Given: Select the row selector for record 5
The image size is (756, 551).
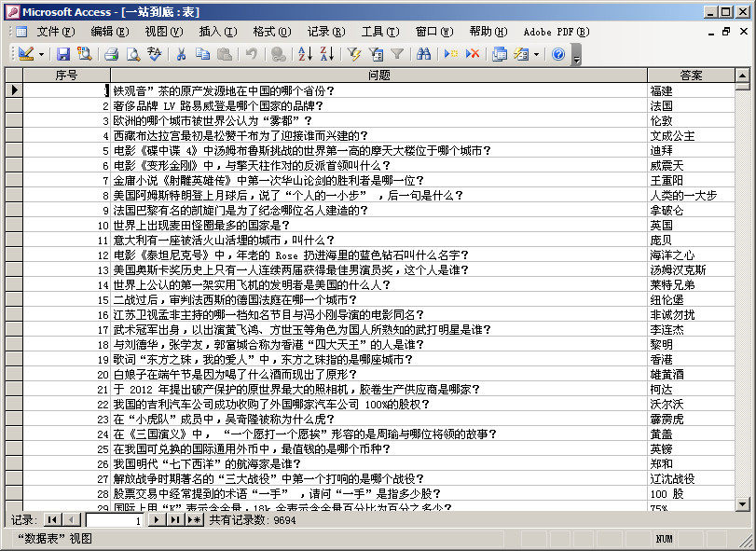Looking at the screenshot, I should [x=14, y=150].
